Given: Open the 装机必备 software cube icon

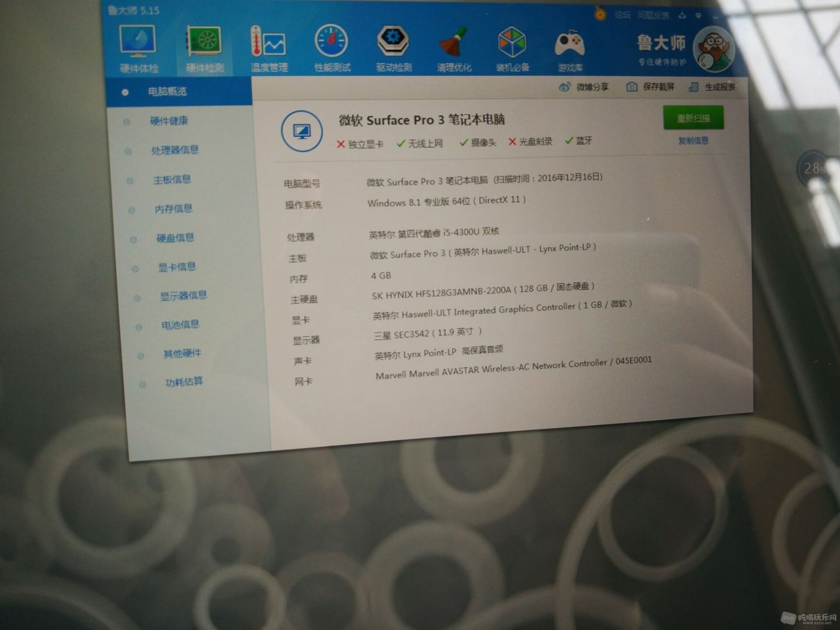Looking at the screenshot, I should coord(512,48).
